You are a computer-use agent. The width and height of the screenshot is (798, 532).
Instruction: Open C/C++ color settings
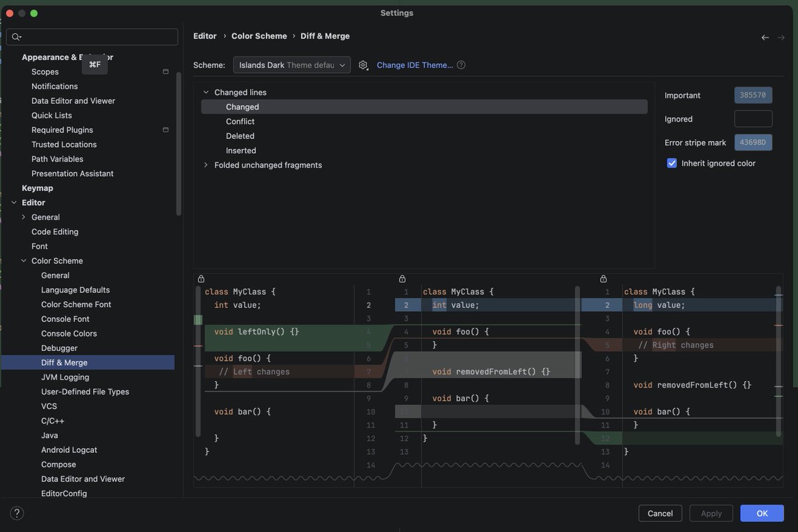tap(53, 421)
